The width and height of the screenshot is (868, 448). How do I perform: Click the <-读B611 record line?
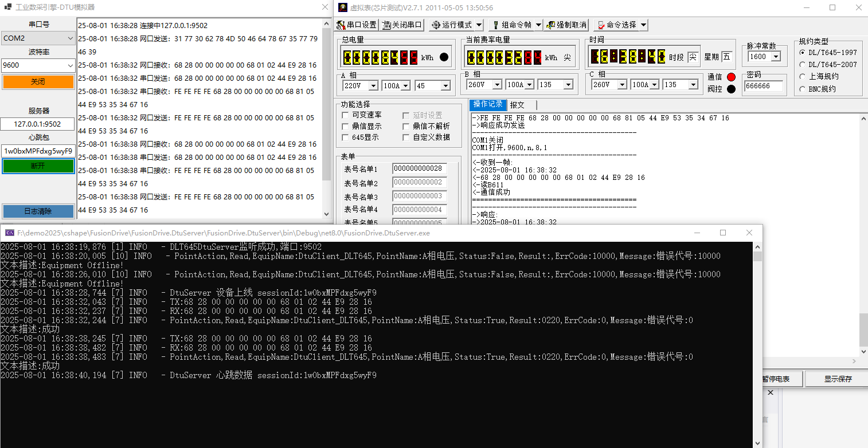coord(487,185)
